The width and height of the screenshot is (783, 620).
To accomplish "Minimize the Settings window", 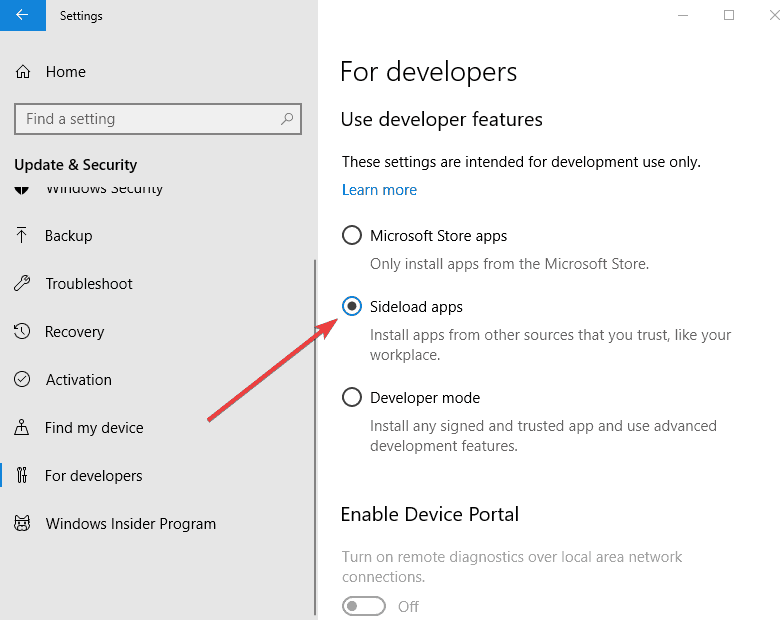I will point(683,15).
